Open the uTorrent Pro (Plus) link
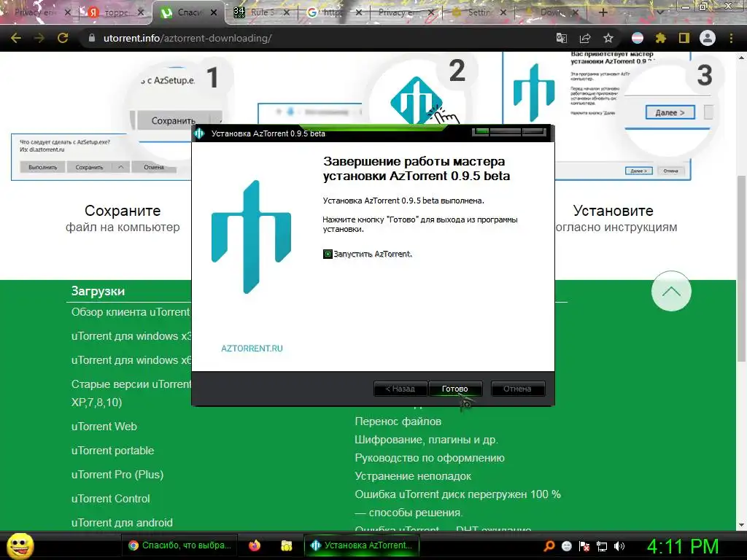 pos(117,474)
